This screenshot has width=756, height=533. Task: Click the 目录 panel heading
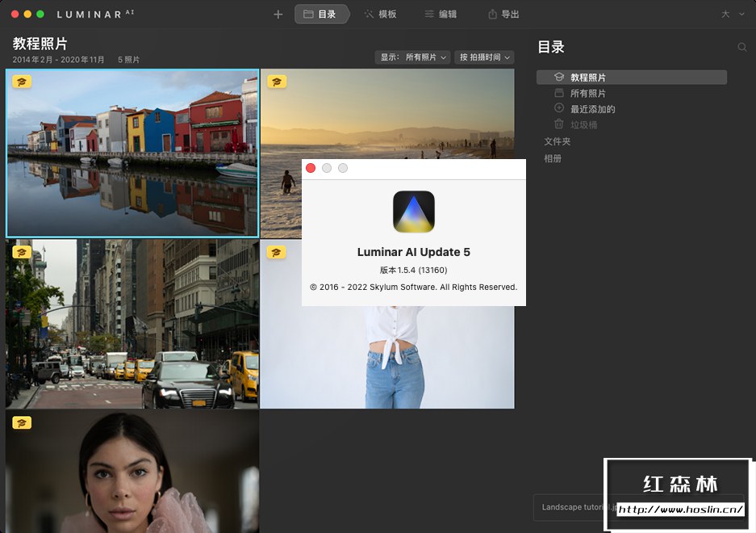(551, 47)
